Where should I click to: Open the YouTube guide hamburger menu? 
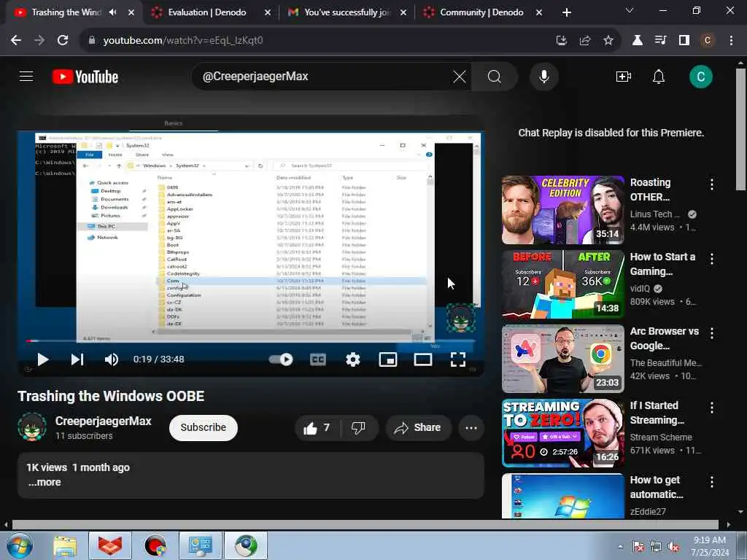(26, 76)
